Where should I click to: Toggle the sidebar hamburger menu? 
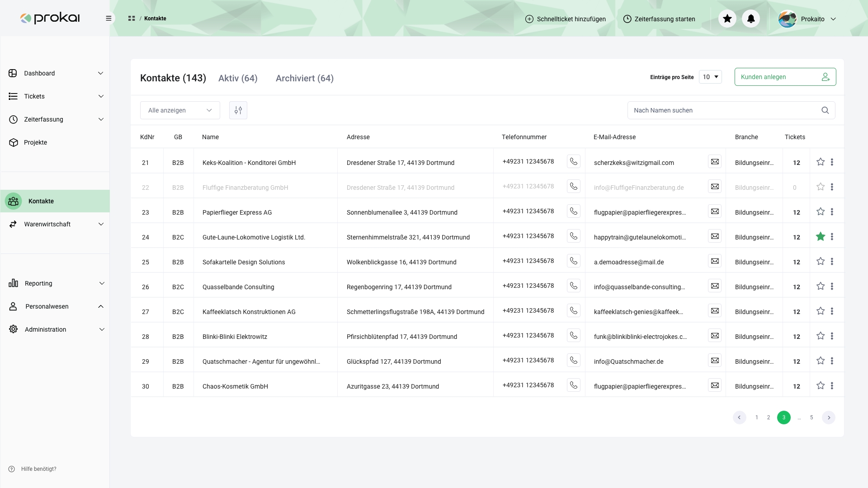pyautogui.click(x=108, y=19)
